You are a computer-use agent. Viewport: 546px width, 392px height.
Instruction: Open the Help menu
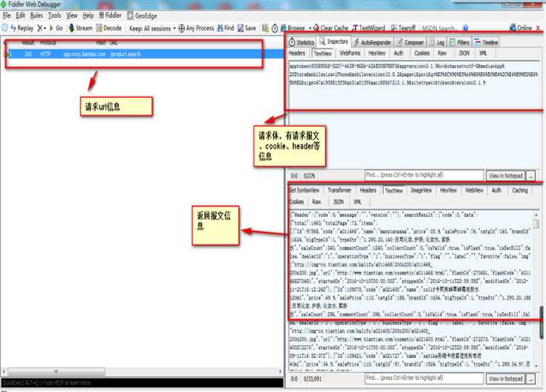[88, 16]
